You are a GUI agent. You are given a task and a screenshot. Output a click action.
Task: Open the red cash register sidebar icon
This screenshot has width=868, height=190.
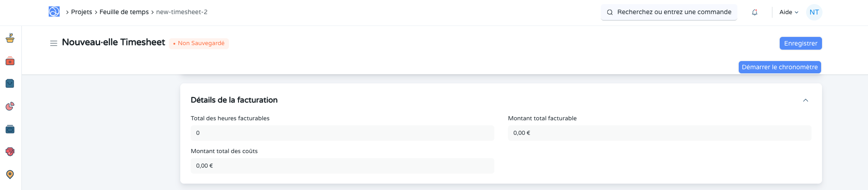(x=10, y=61)
